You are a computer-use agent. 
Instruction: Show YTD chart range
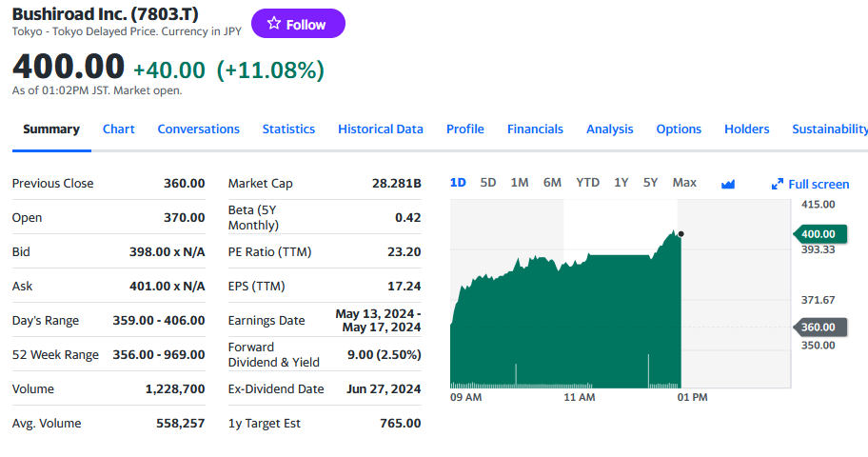(x=587, y=182)
